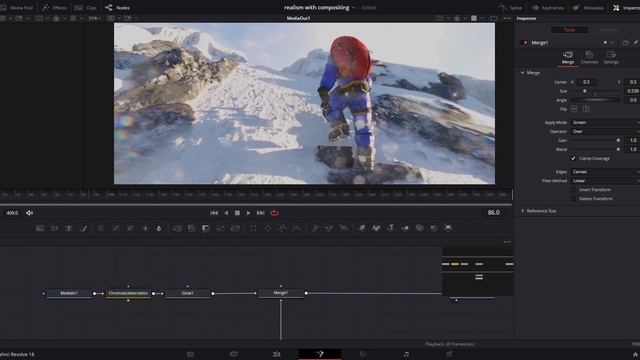Enable the Flatten Transform checkbox
Screen dimensions: 640x360
pyautogui.click(x=573, y=199)
